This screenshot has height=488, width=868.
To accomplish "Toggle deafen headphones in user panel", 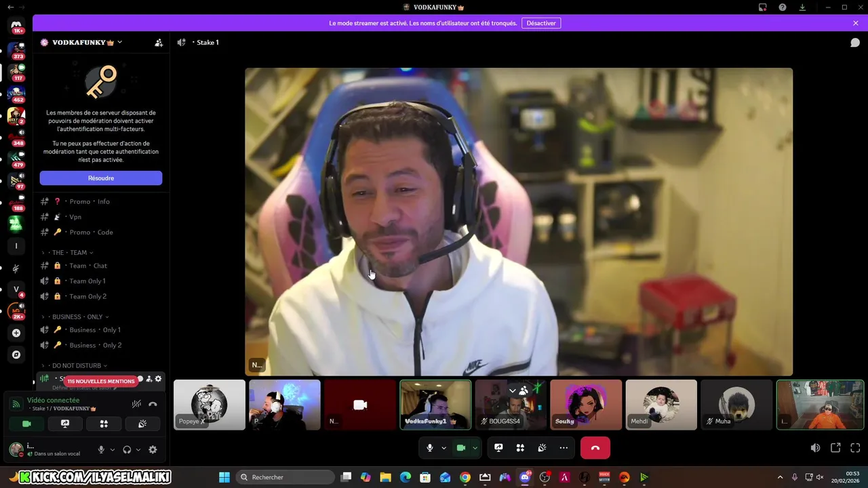I will click(x=127, y=449).
